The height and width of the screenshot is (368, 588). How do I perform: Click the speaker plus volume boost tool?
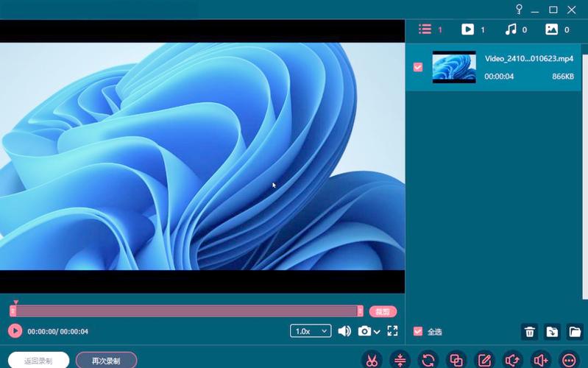click(x=540, y=360)
